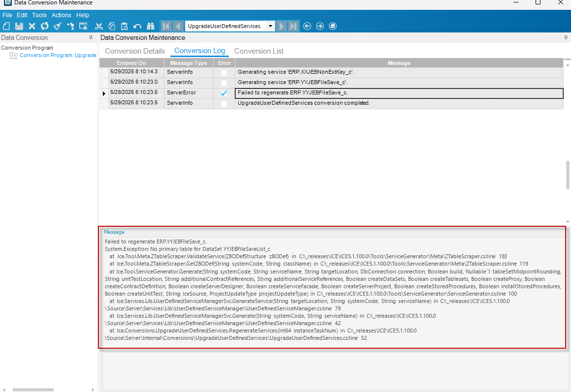
Task: Sort by the Entered On column header
Action: [131, 63]
